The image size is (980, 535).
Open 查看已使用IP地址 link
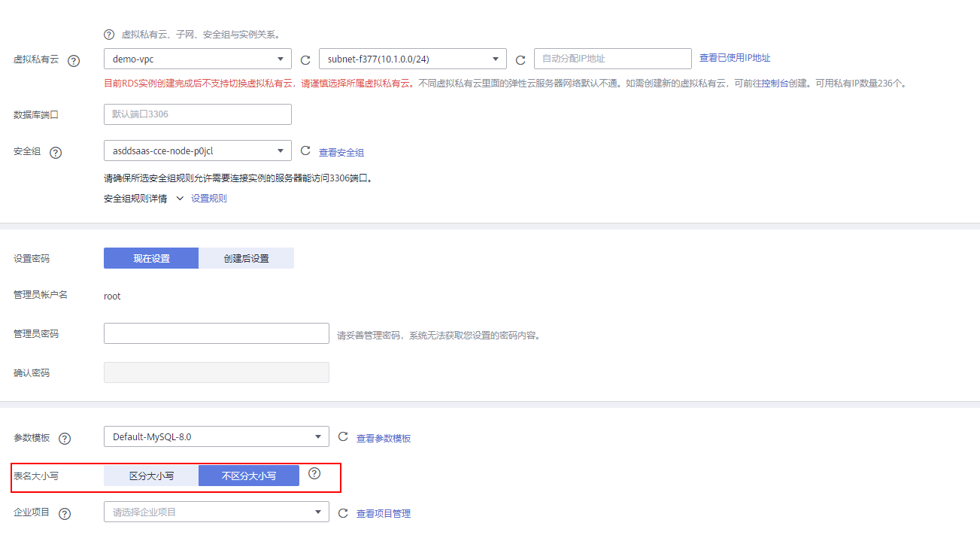point(734,58)
